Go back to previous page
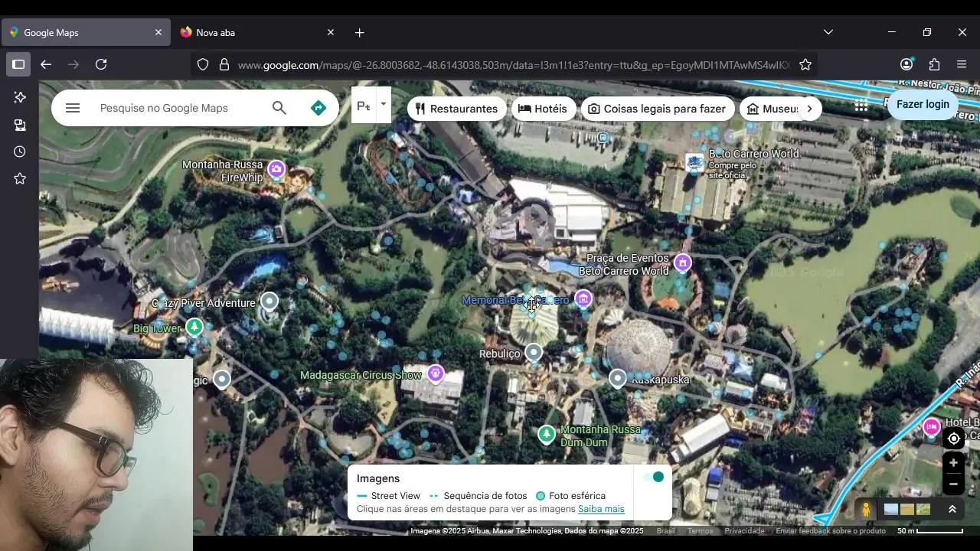Screen dimensions: 980x551 (46, 64)
